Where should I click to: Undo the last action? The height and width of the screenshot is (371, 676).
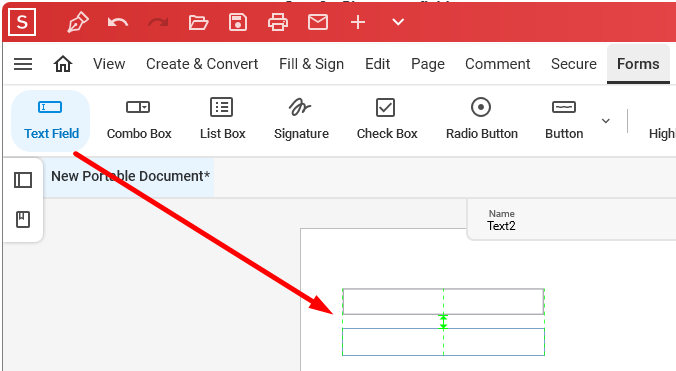(118, 22)
